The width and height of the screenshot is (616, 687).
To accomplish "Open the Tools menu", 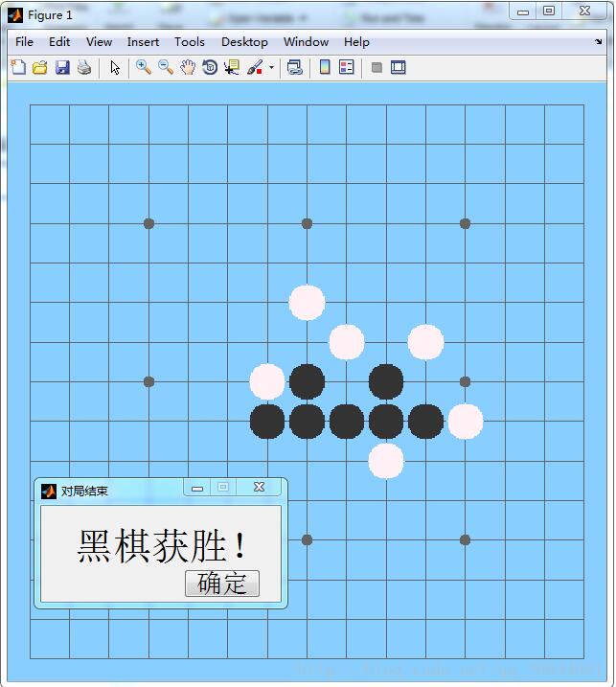I will click(189, 42).
